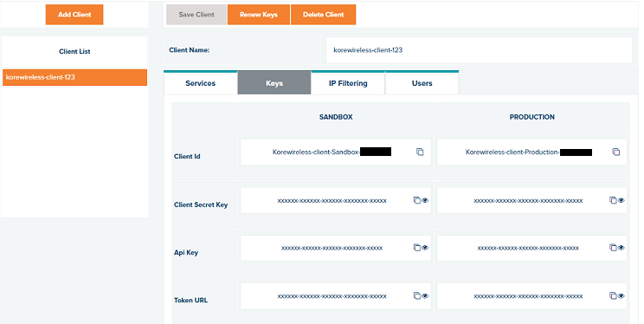
Task: Reveal the Sandbox Client Secret Key
Action: tap(425, 201)
